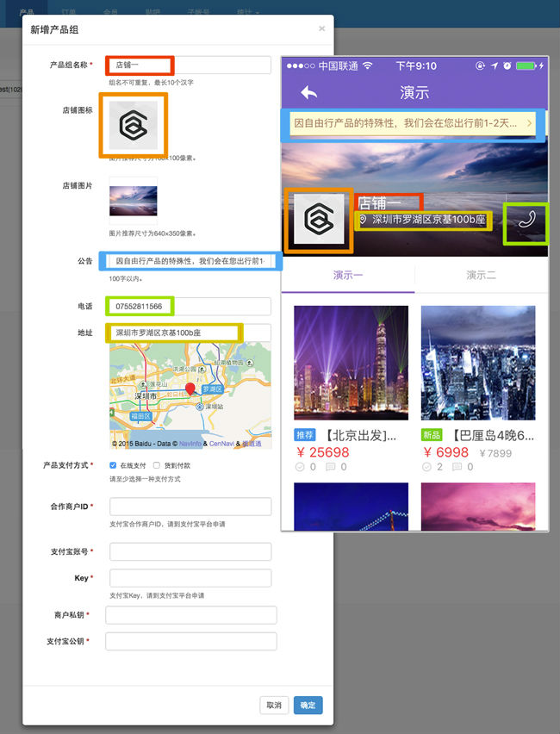560x734 pixels.
Task: Switch to the 演示一 tab
Action: (348, 276)
